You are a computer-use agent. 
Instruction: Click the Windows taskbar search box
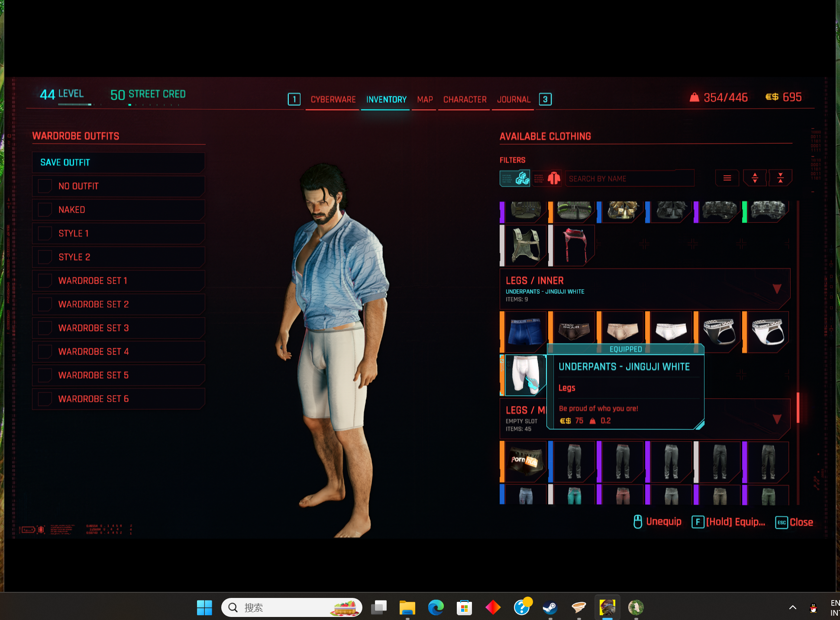[x=292, y=607]
